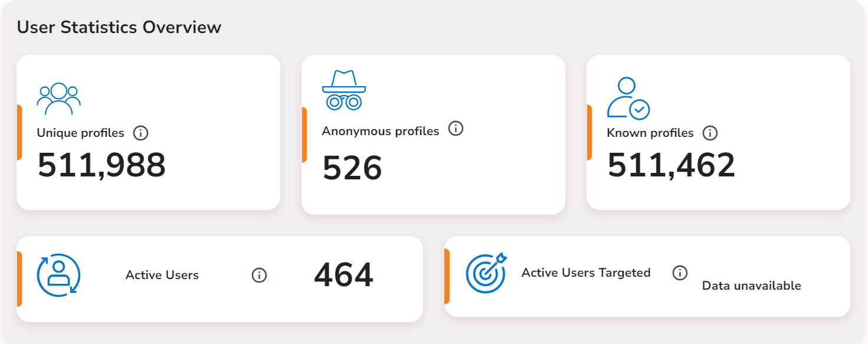Click the Anonymous profiles incognito icon
868x344 pixels.
coord(343,90)
